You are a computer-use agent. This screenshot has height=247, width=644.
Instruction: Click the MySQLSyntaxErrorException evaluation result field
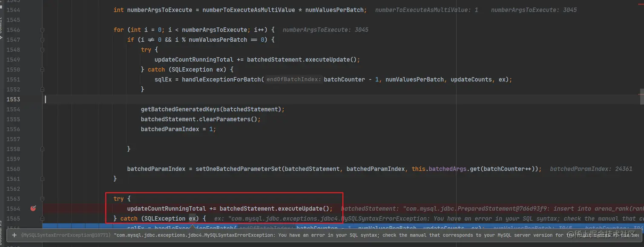298,235
